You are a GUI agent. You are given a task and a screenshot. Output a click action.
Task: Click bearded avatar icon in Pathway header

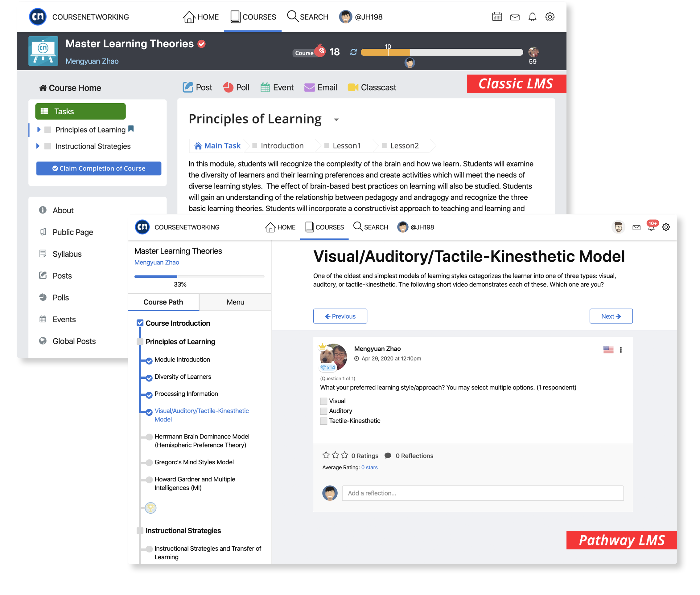click(x=618, y=227)
